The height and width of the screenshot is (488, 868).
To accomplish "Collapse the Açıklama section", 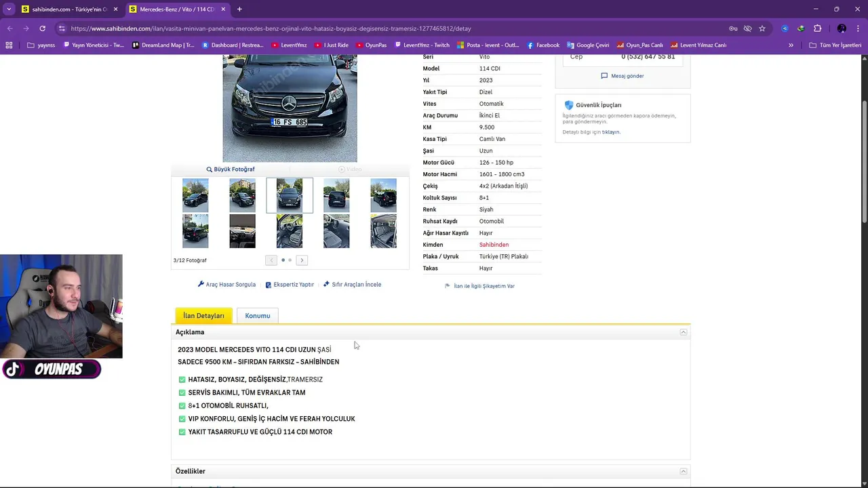I will [684, 332].
